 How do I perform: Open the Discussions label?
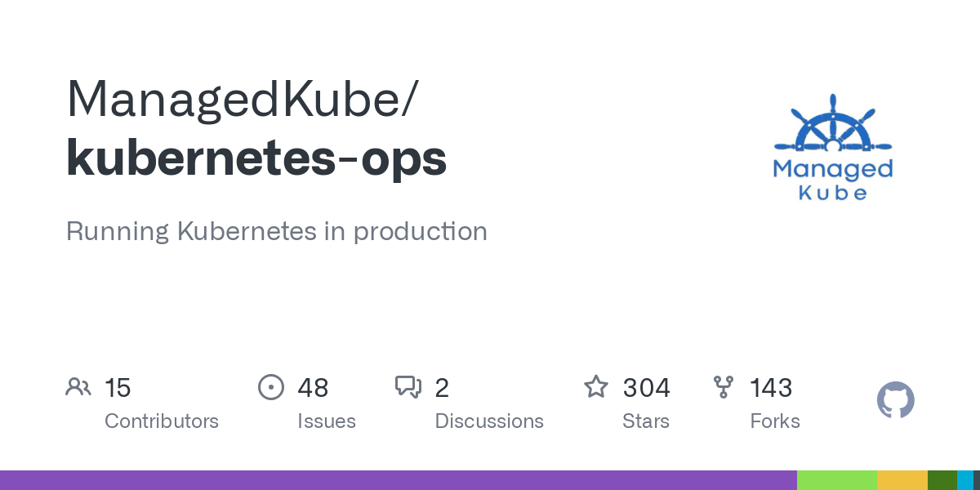pyautogui.click(x=489, y=421)
